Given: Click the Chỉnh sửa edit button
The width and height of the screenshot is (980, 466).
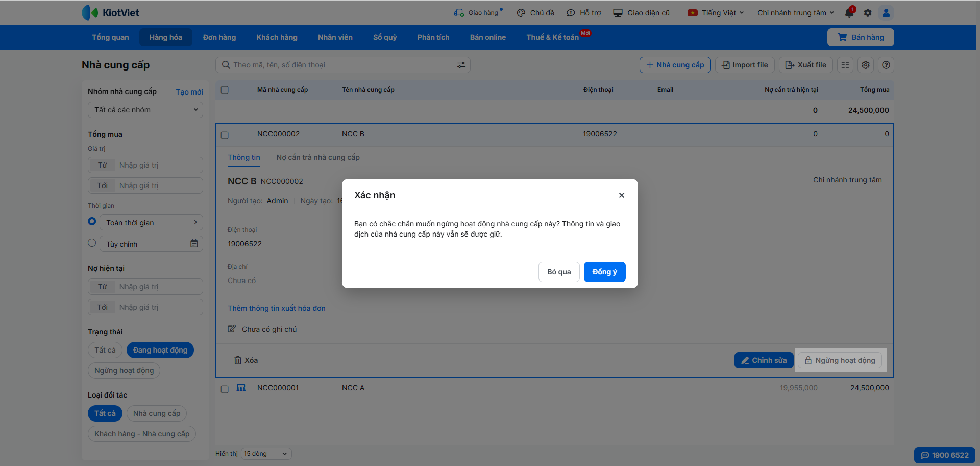Looking at the screenshot, I should coord(764,360).
